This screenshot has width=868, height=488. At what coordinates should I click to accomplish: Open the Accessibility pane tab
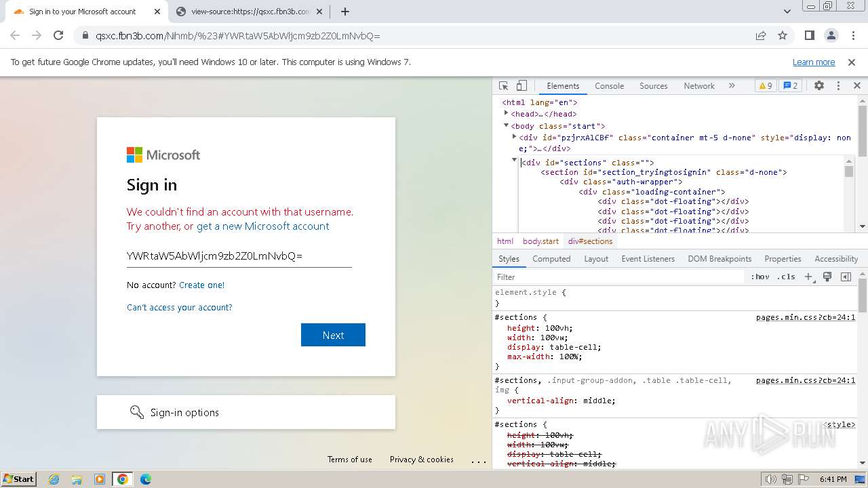pyautogui.click(x=836, y=259)
